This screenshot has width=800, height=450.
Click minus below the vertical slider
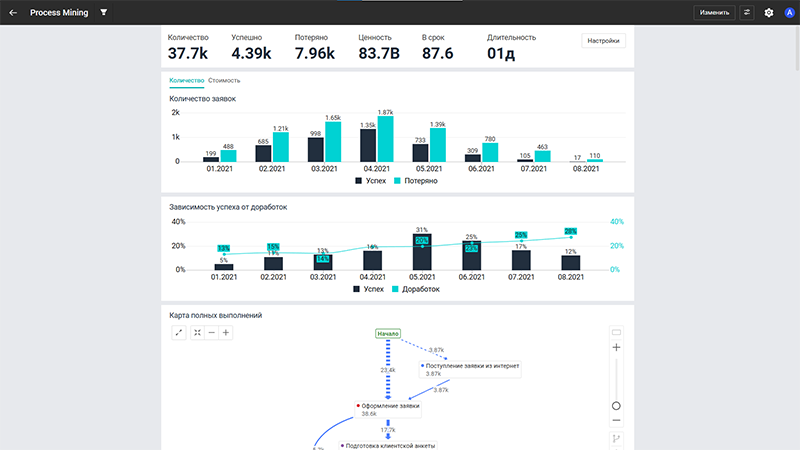click(616, 420)
